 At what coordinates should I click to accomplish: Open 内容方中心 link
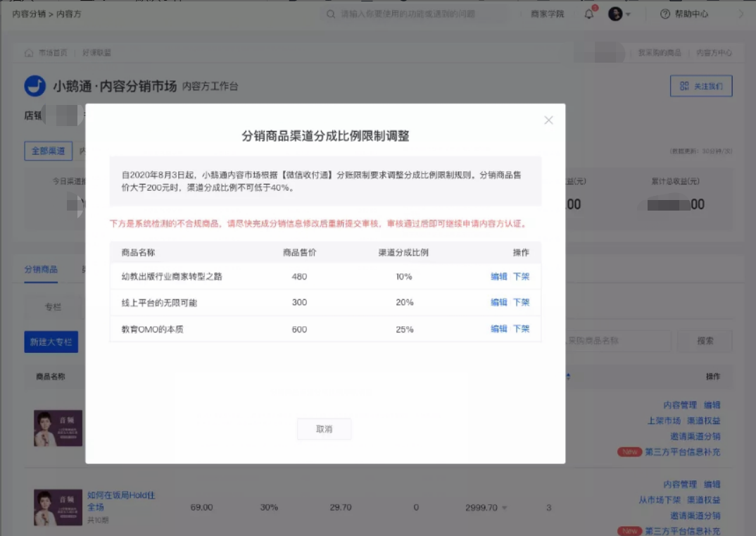point(714,53)
